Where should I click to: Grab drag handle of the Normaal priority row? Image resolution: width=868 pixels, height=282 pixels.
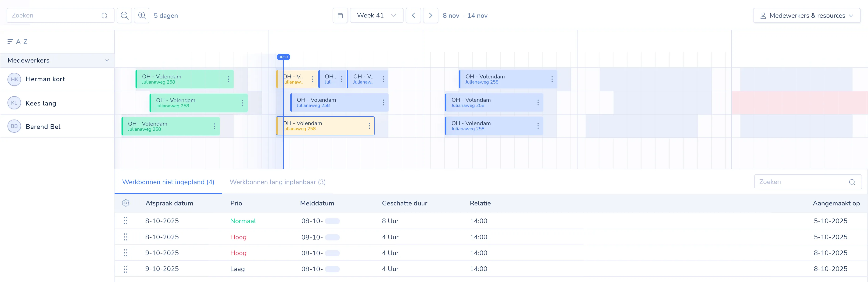click(x=125, y=221)
